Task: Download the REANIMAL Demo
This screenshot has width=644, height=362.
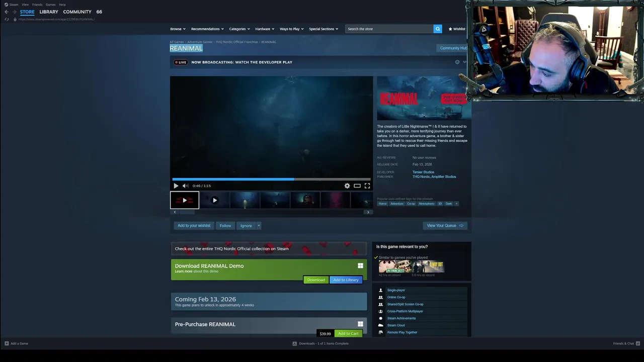Action: (x=316, y=280)
